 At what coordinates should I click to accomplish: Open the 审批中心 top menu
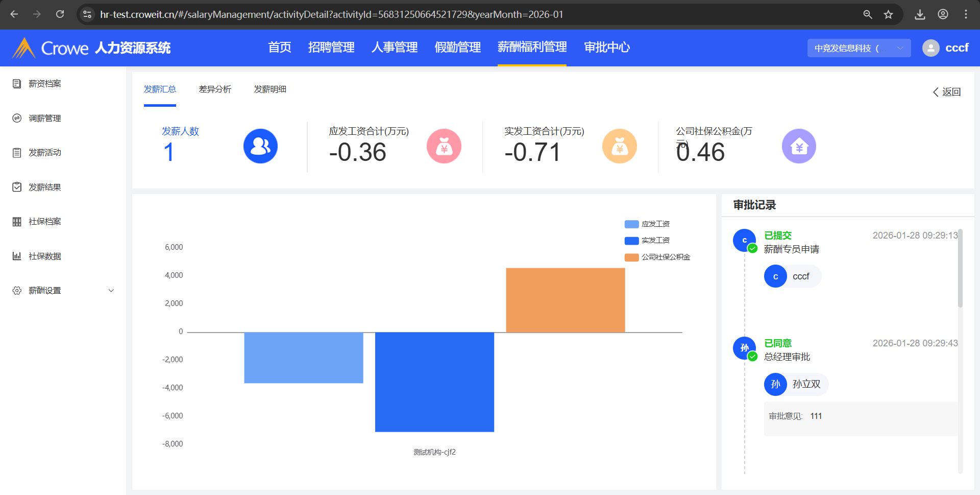pos(607,48)
